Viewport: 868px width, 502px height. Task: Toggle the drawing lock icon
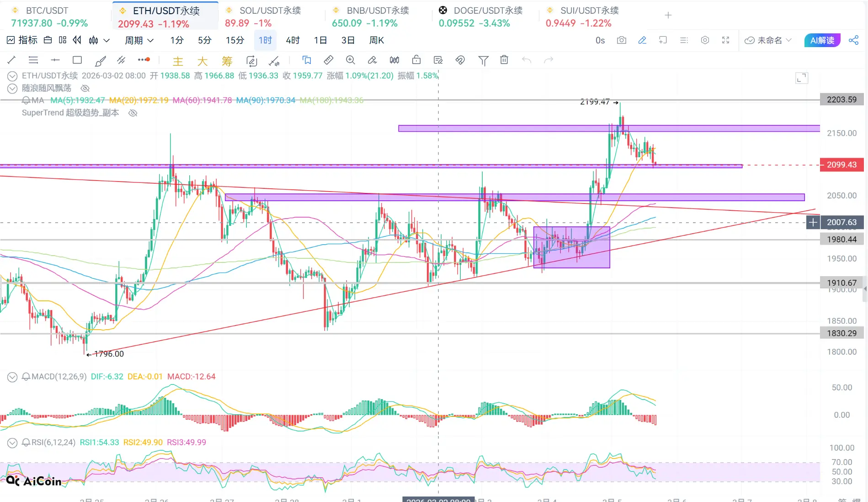point(416,60)
